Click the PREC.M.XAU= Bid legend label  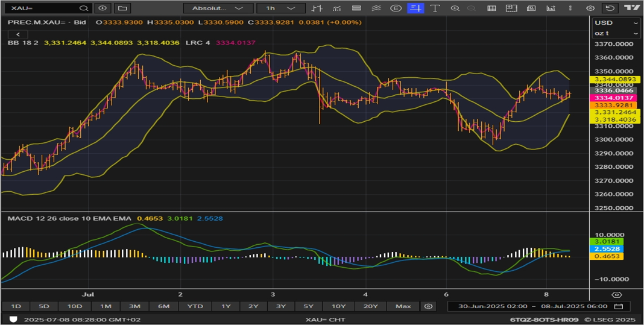(47, 22)
